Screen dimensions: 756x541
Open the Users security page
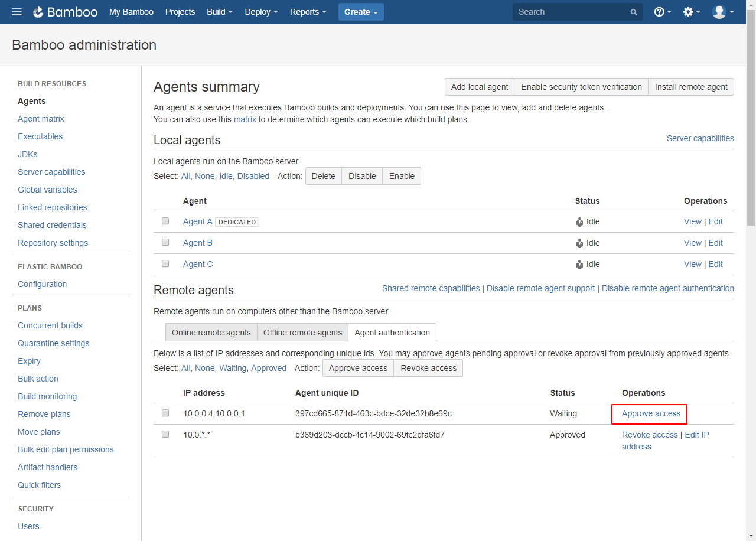(28, 526)
